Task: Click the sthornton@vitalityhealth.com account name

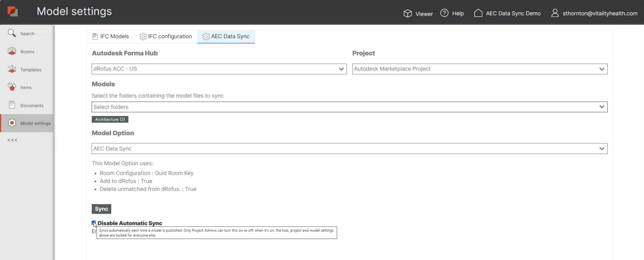Action: (600, 13)
